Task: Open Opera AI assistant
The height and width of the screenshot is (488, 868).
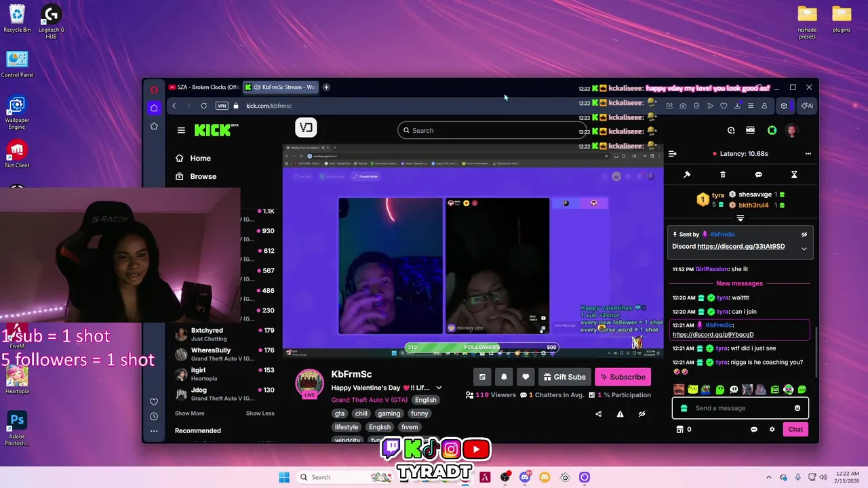Action: tap(807, 106)
